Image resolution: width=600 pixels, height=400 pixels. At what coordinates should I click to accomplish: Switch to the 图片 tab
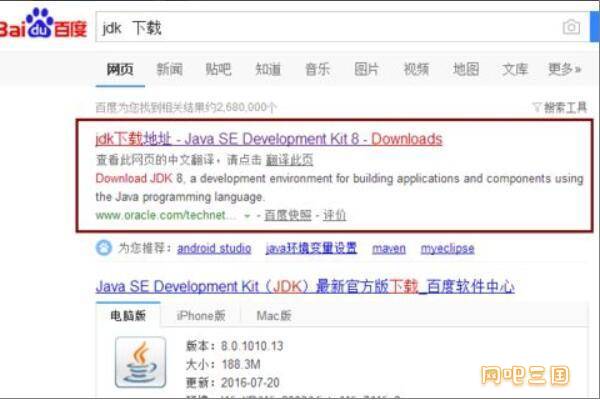(x=367, y=69)
